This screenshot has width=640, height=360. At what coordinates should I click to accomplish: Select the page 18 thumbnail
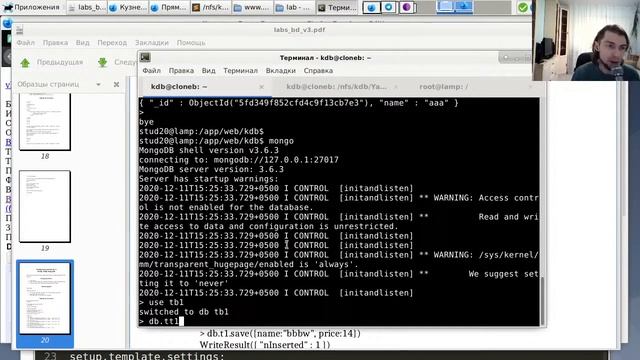(45, 121)
